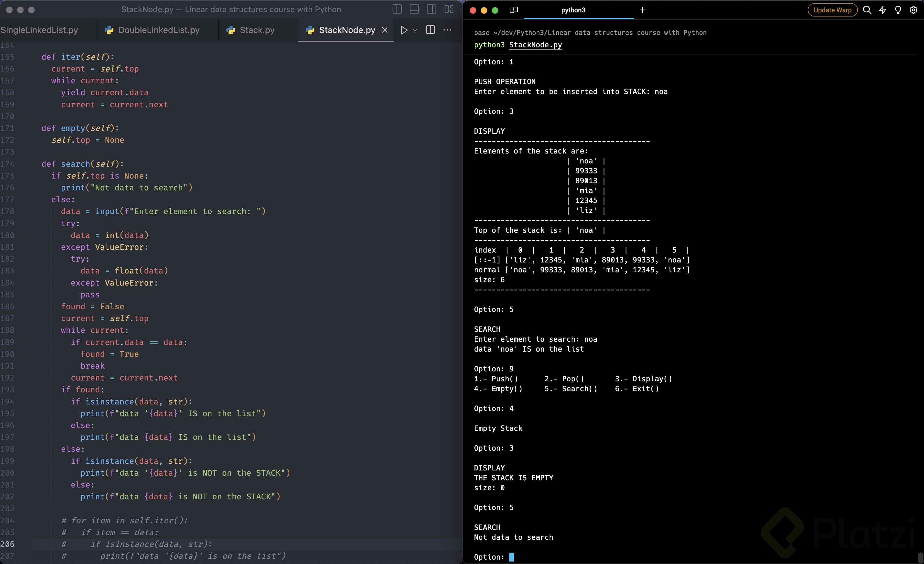Switch to the DoubleLinkedList.py tab
The image size is (924, 564).
158,30
